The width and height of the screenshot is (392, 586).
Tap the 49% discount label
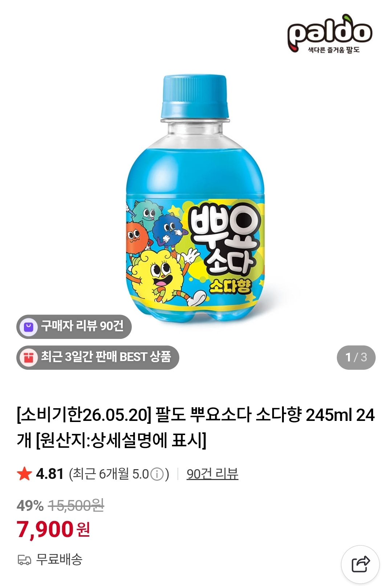click(30, 505)
